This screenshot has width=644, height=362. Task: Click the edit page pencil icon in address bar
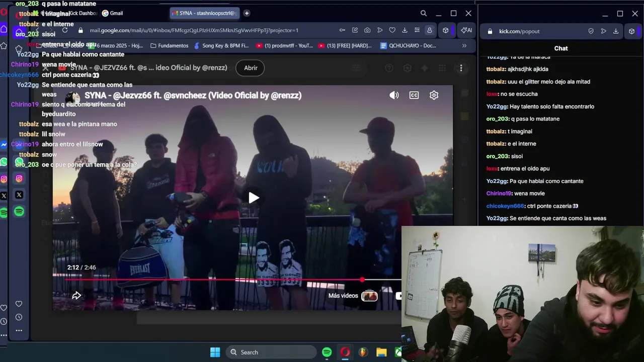pyautogui.click(x=355, y=30)
